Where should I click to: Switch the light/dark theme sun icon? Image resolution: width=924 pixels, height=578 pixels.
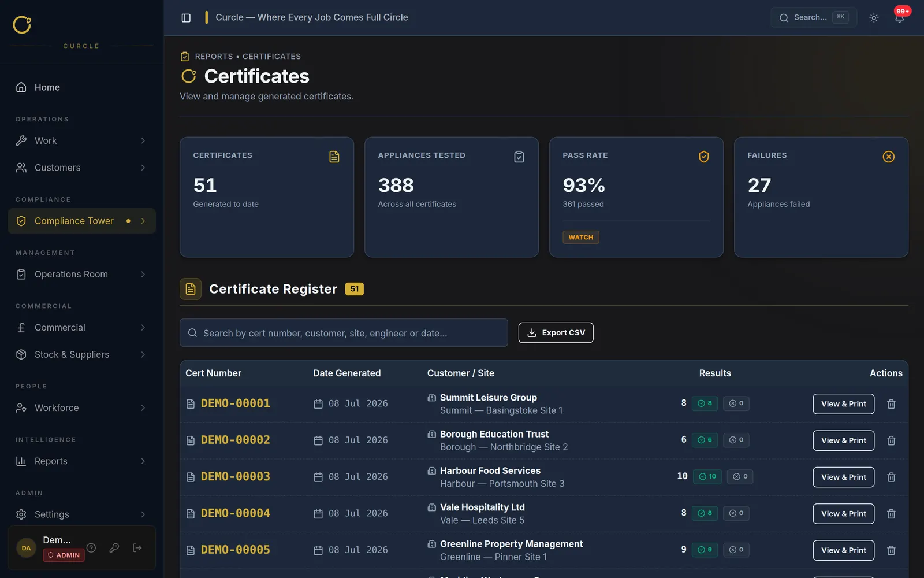[x=874, y=18]
